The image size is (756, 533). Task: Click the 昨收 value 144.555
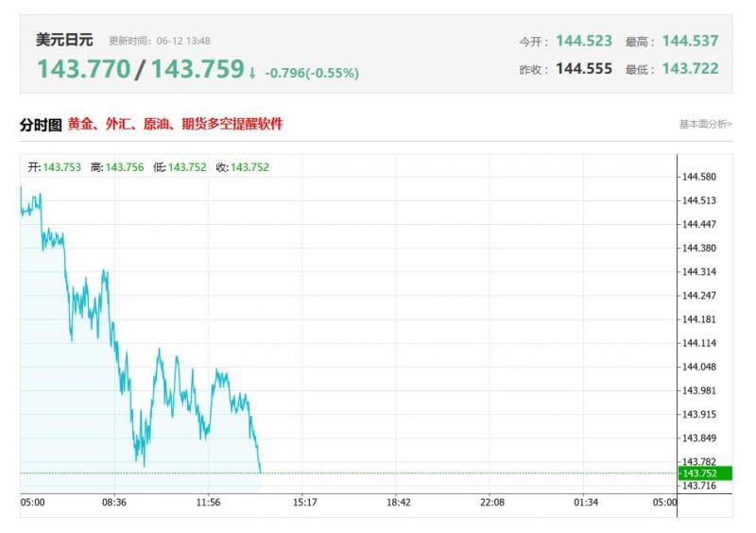[584, 68]
